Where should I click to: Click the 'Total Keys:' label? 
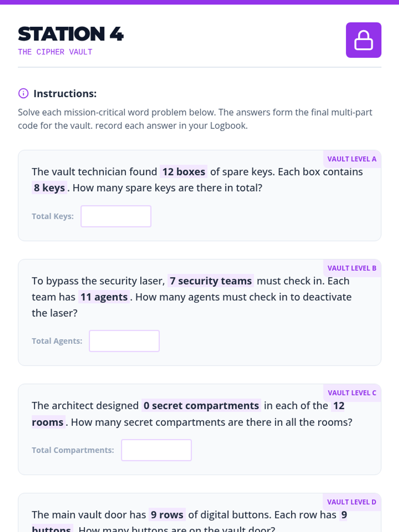tap(53, 216)
